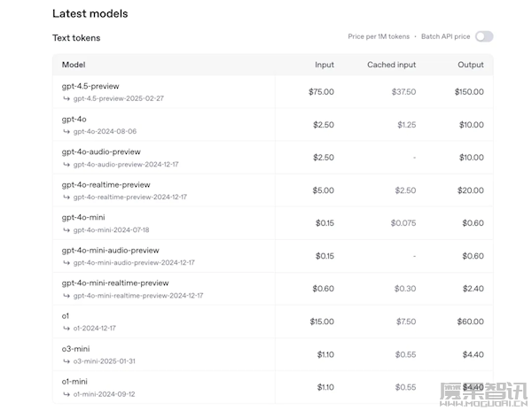This screenshot has width=532, height=411.
Task: Select the gpt-4o-mini-audio-preview-2024-12-17 snapshot name
Action: pos(134,262)
